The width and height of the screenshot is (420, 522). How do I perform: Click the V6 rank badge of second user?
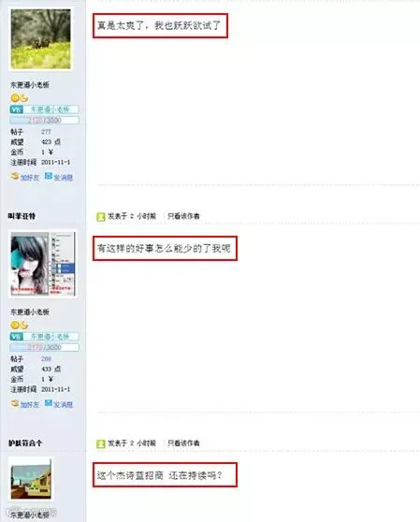point(16,337)
